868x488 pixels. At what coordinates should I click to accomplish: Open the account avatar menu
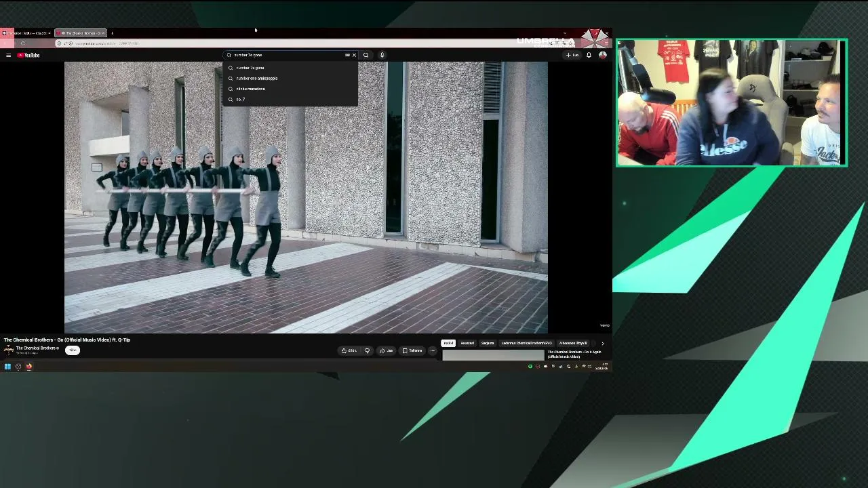(x=602, y=55)
